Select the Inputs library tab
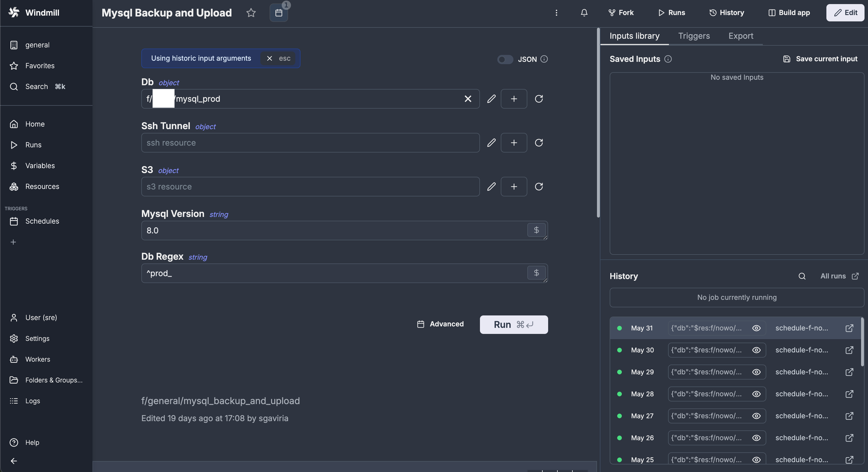This screenshot has width=868, height=472. pyautogui.click(x=635, y=36)
